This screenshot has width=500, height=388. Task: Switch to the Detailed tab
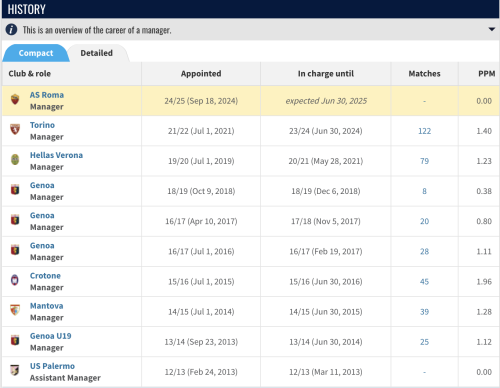[x=97, y=53]
